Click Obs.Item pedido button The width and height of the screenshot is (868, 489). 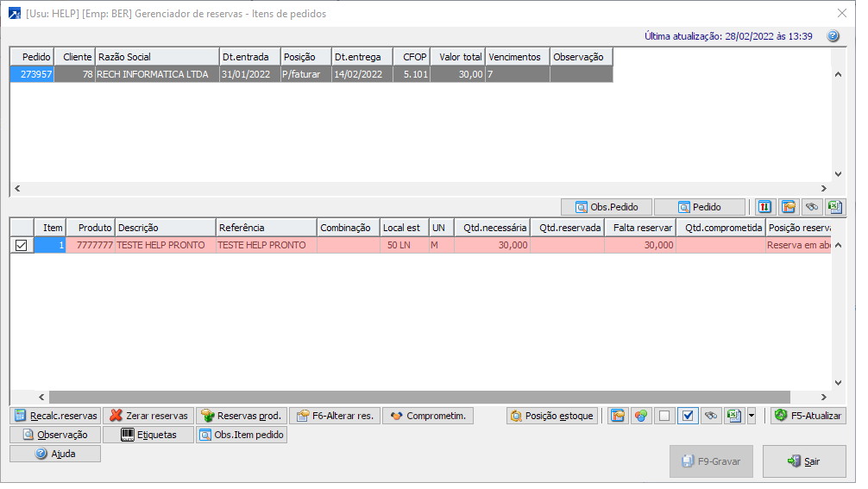[x=242, y=435]
